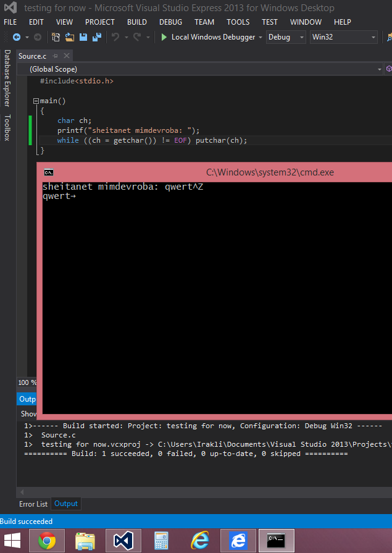The width and height of the screenshot is (392, 553).
Task: Expand the Undo history dropdown arrow
Action: point(126,38)
